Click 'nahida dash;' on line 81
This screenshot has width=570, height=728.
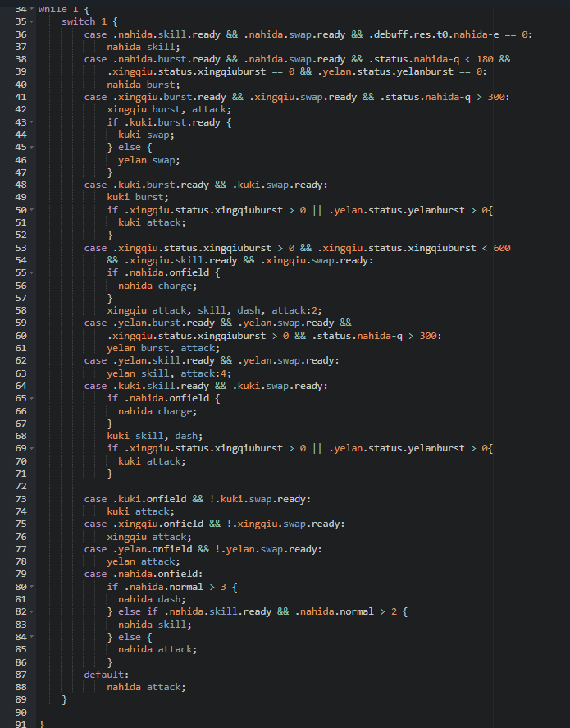[x=152, y=599]
